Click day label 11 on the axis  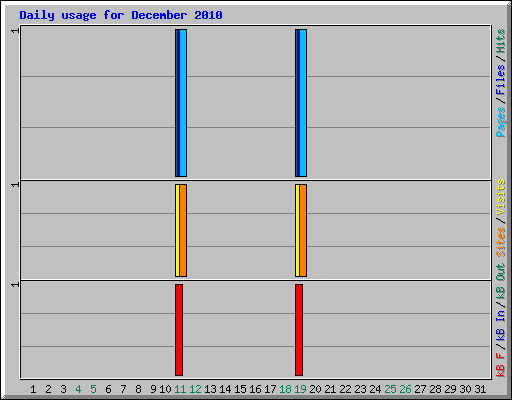click(180, 389)
